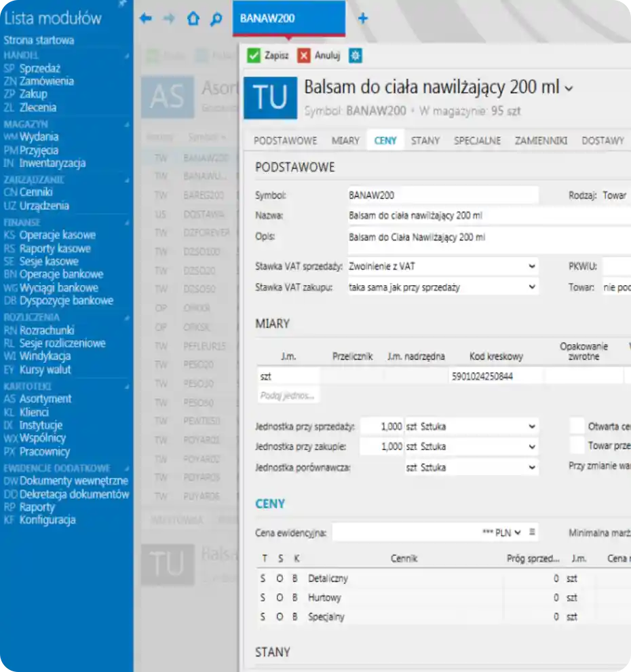631x672 pixels.
Task: Open the SPECJALNE tab
Action: tap(477, 141)
